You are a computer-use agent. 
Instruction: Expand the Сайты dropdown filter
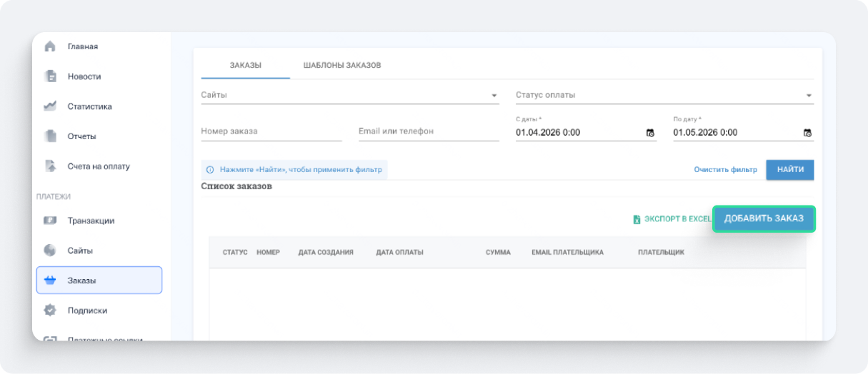pyautogui.click(x=494, y=96)
